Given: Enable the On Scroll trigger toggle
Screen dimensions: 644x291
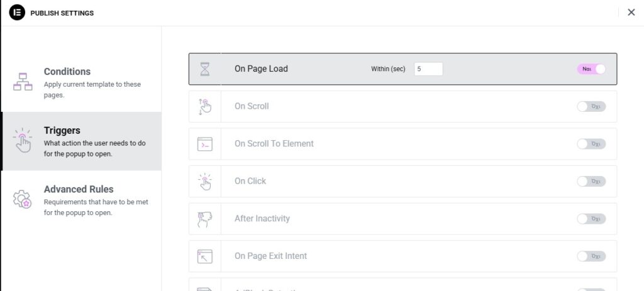Looking at the screenshot, I should (591, 107).
